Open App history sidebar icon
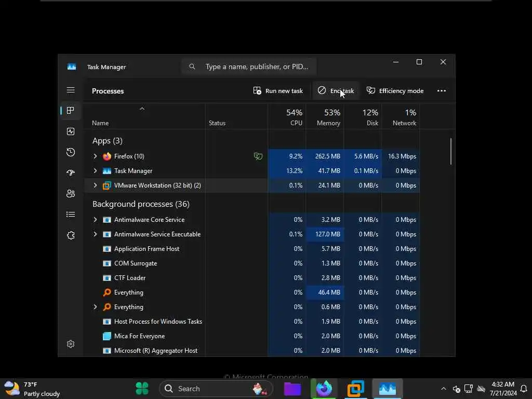 click(71, 152)
